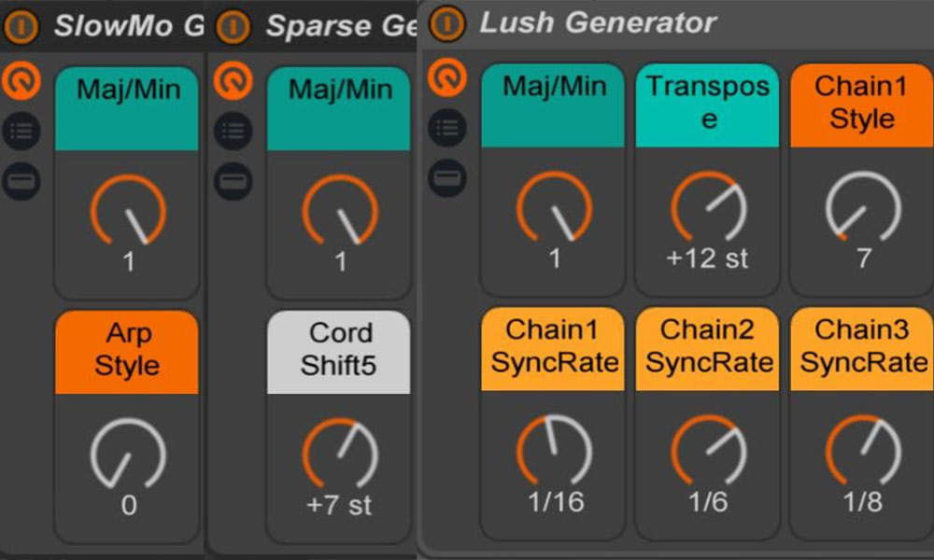The width and height of the screenshot is (934, 560).
Task: Expand the chain list of SlowMo Generator
Action: coord(21,131)
